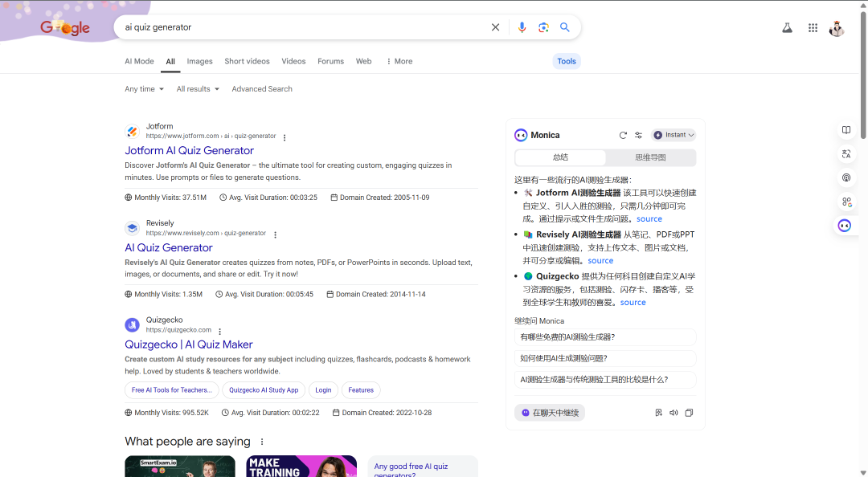Click the Monica sidebar tools grid icon
The height and width of the screenshot is (477, 868).
pos(845,202)
